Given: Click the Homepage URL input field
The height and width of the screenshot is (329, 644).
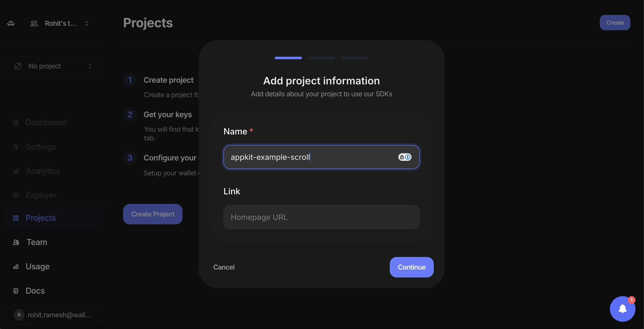Looking at the screenshot, I should [321, 217].
